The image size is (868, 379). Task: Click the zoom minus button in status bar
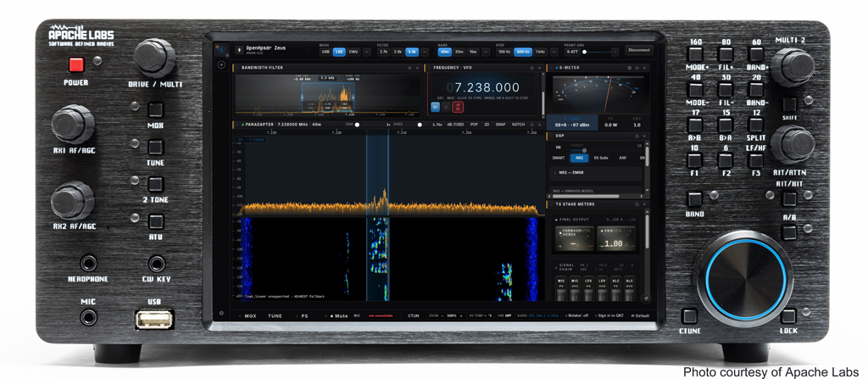click(x=442, y=315)
